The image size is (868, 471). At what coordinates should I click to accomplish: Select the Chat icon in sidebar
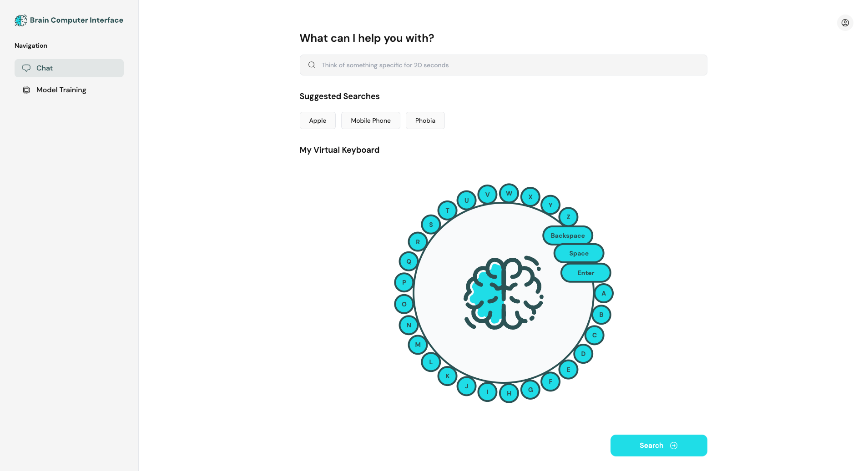coord(26,68)
